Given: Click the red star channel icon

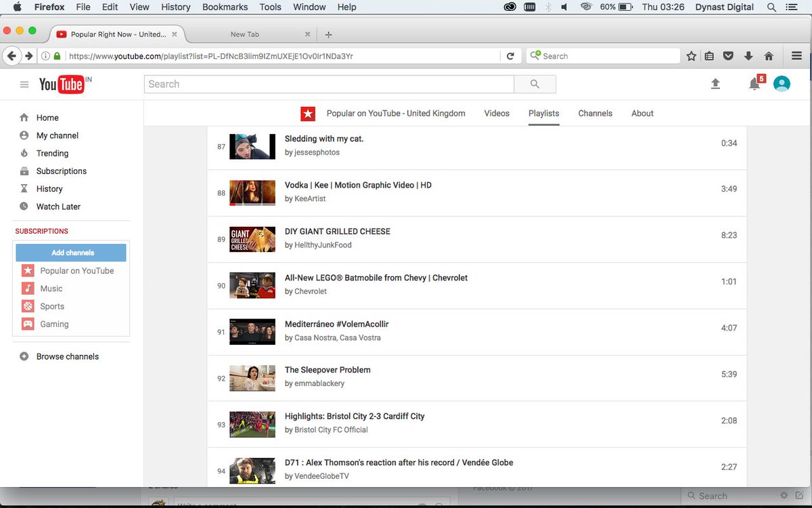Looking at the screenshot, I should click(x=308, y=114).
